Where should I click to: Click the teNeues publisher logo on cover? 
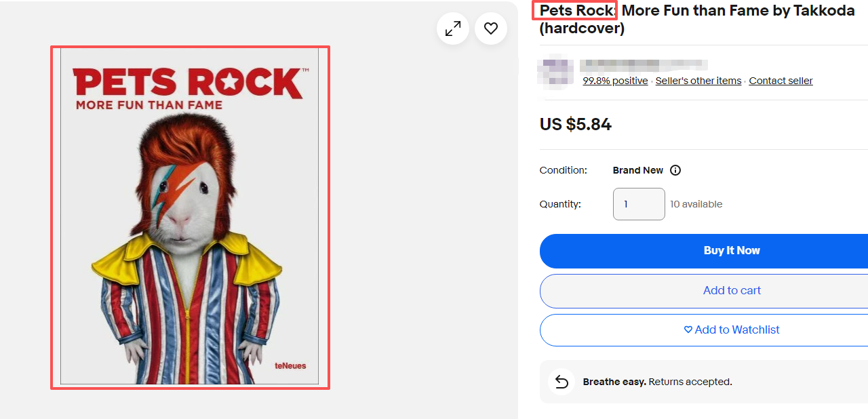coord(290,366)
